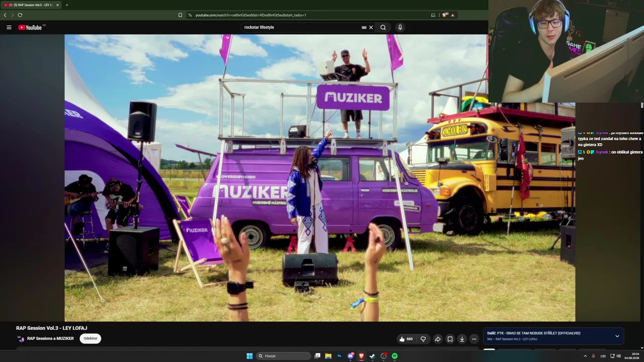Open the Brave Rewards triangle icon
644x362 pixels.
(452, 15)
